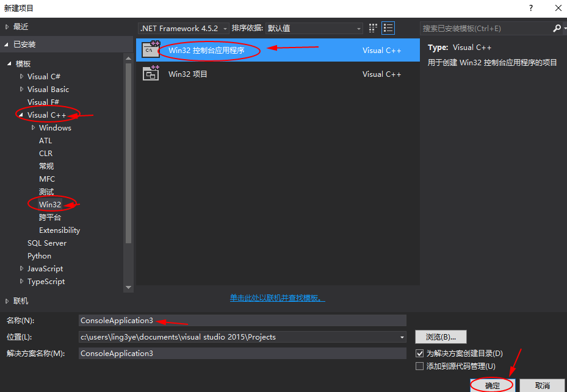567x392 pixels.
Task: Open the search options dropdown arrow
Action: tap(564, 28)
